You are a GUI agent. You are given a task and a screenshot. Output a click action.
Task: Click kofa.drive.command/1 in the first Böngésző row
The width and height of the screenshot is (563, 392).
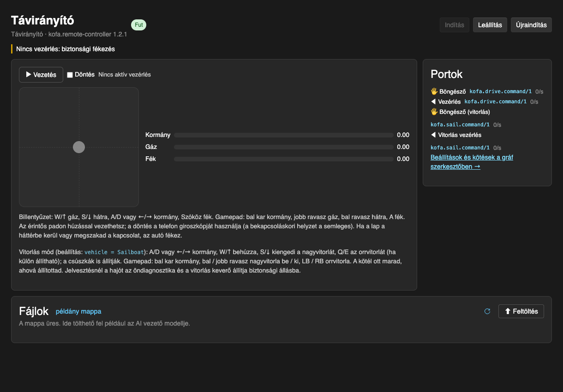pos(501,92)
